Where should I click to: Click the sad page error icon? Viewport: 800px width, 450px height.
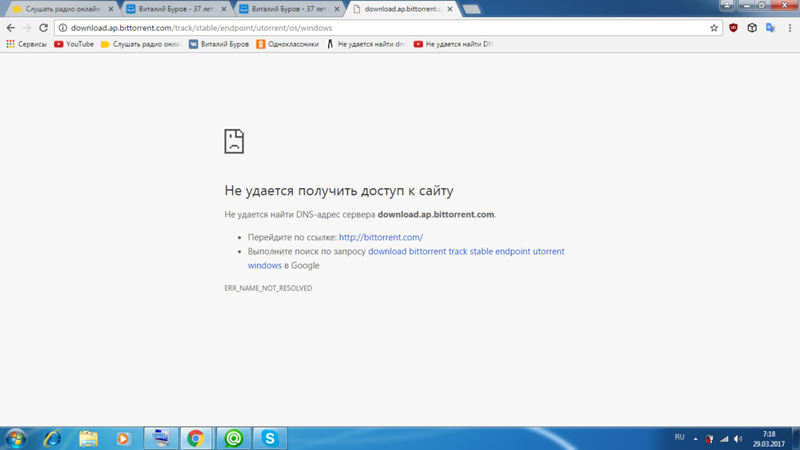(x=234, y=141)
